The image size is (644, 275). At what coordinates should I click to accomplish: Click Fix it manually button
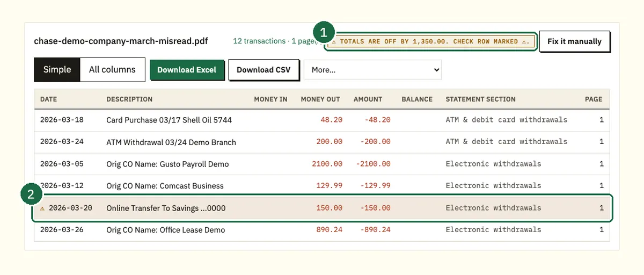[574, 41]
